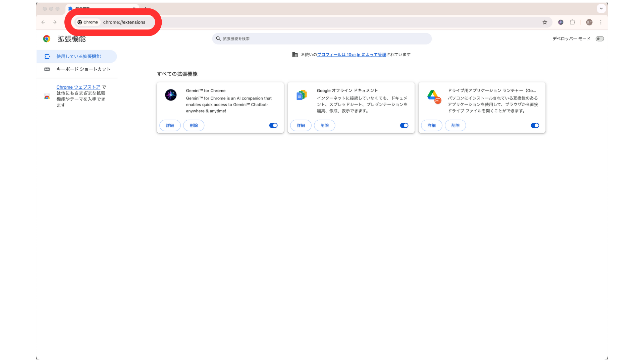Screen dimensions: 644x362
Task: Open a new tab with plus button
Action: (145, 8)
